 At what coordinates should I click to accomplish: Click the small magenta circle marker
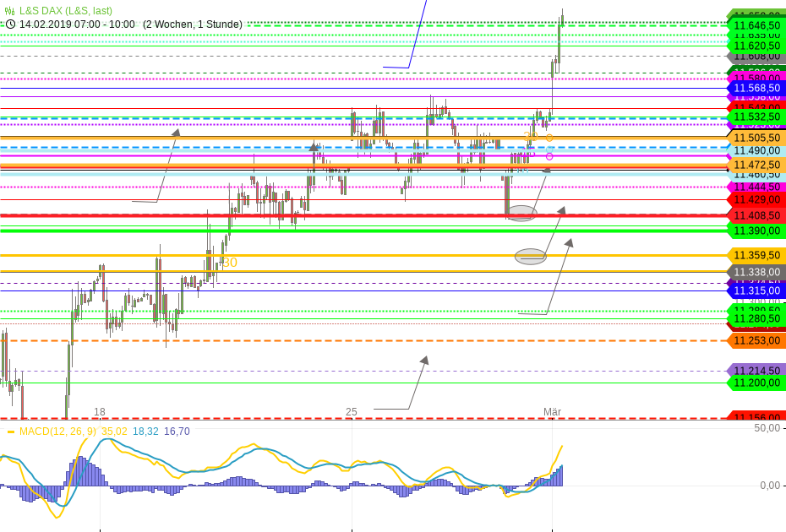tap(549, 156)
